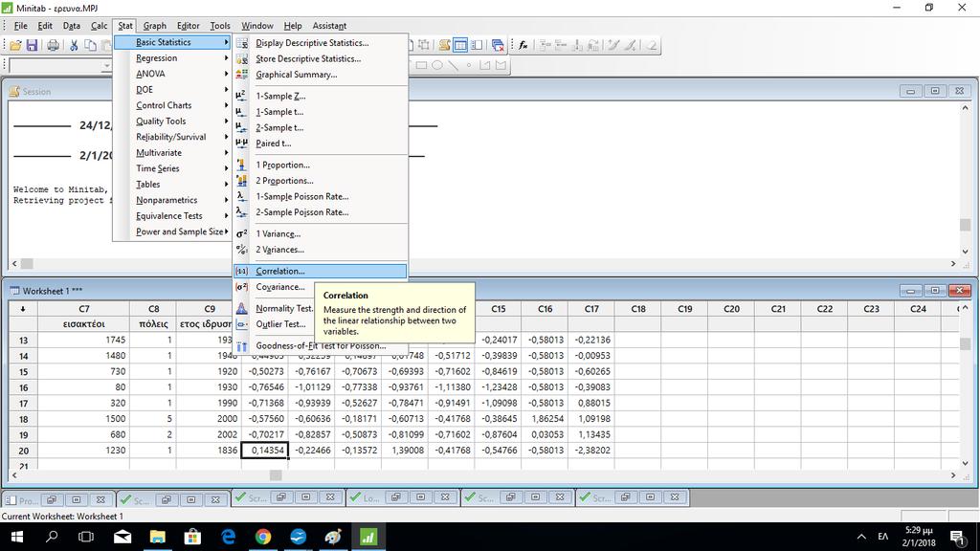
Task: Select cell containing 0,14354
Action: coord(264,450)
